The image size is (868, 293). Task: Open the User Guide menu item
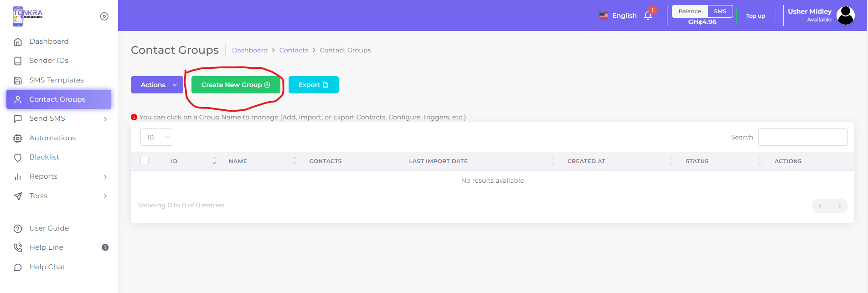point(49,228)
